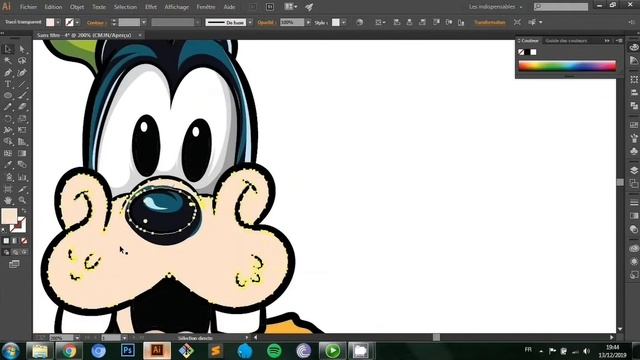Select the Column Graph tool
This screenshot has width=640, height=360.
22,176
